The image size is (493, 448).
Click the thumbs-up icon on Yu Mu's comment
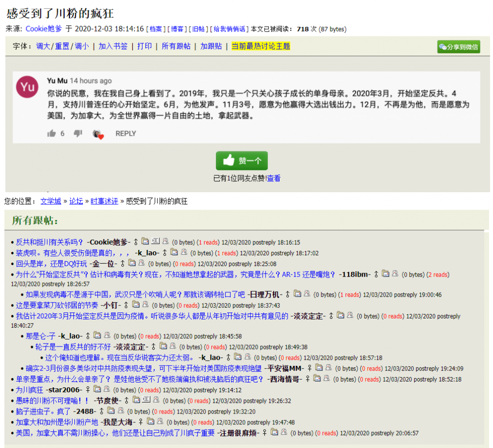(51, 134)
